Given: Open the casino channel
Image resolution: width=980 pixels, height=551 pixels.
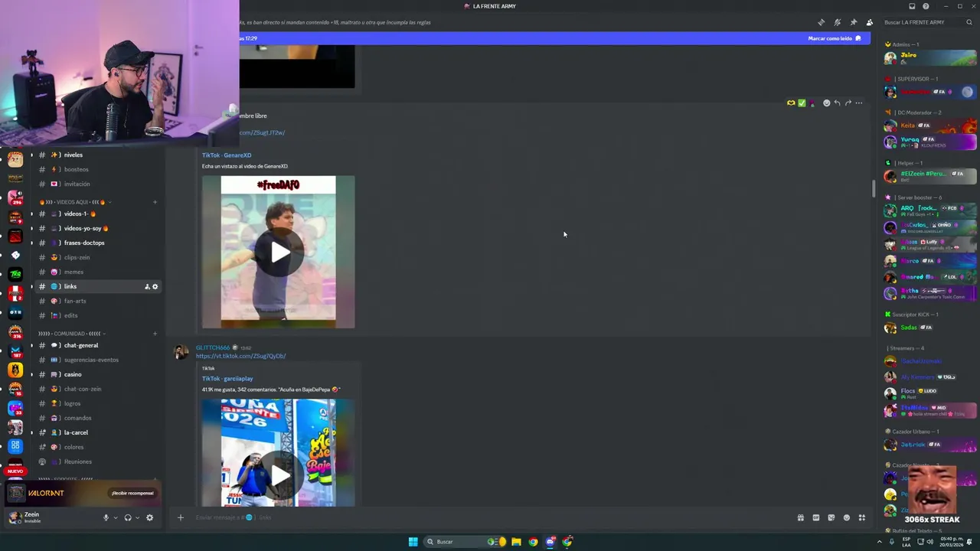Looking at the screenshot, I should pos(98,374).
